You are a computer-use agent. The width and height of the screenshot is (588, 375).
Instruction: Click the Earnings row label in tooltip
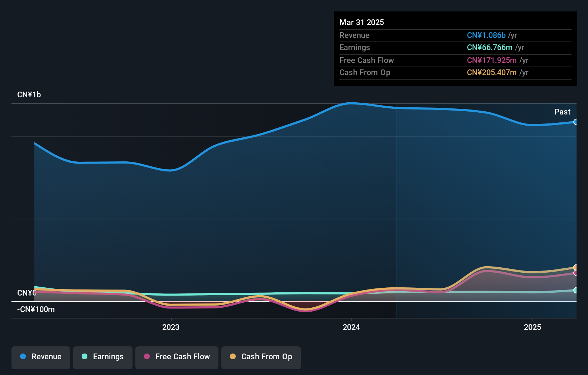[x=355, y=47]
